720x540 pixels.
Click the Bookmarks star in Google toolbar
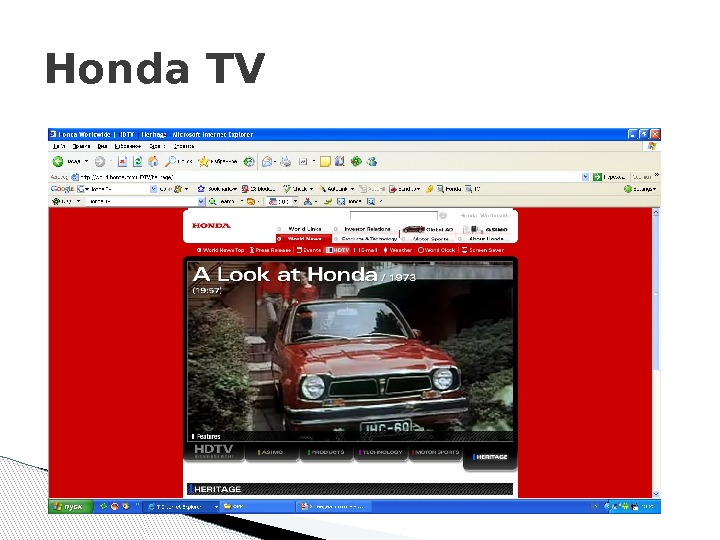pyautogui.click(x=201, y=189)
